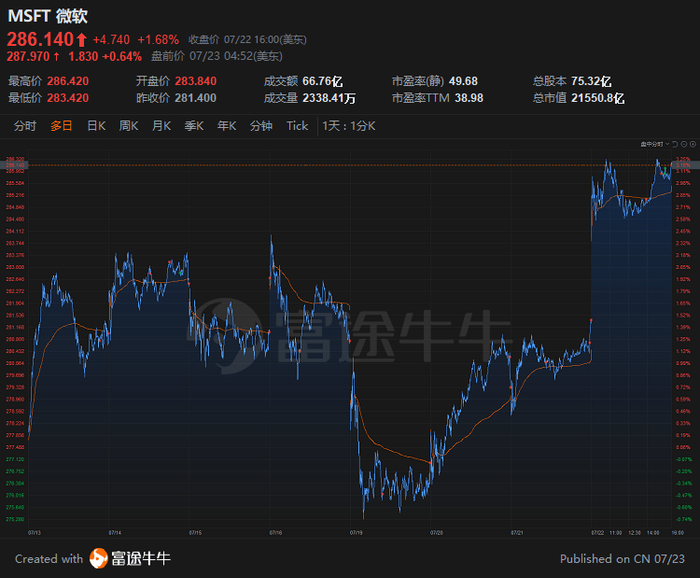Switch to the 年K yearly tab
This screenshot has height=578, width=700.
pos(226,126)
